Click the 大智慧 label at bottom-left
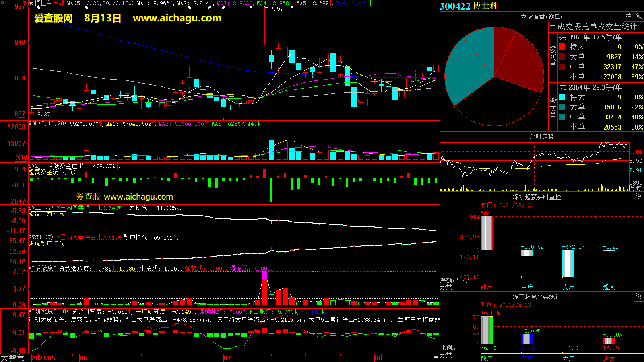 click(12, 358)
